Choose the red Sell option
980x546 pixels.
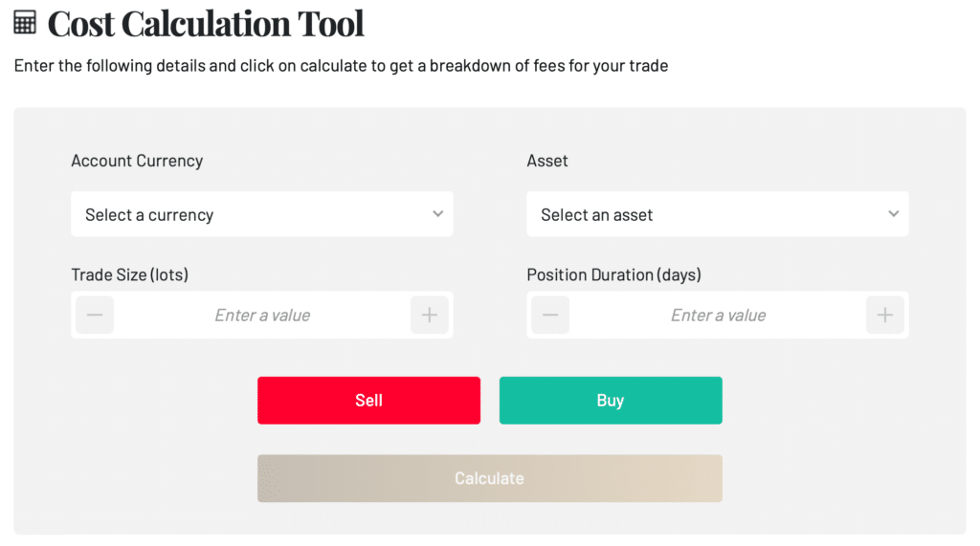pyautogui.click(x=368, y=401)
